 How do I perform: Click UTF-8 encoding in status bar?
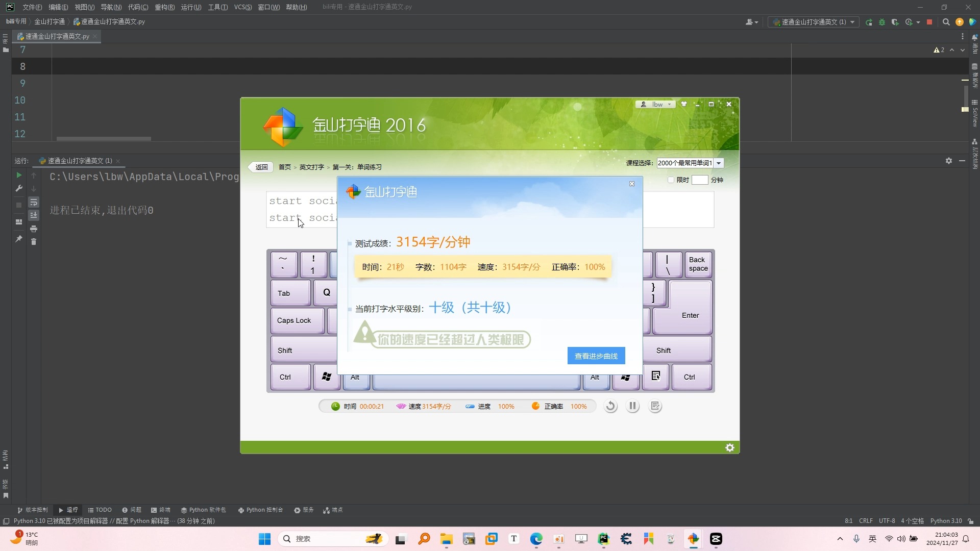click(887, 521)
